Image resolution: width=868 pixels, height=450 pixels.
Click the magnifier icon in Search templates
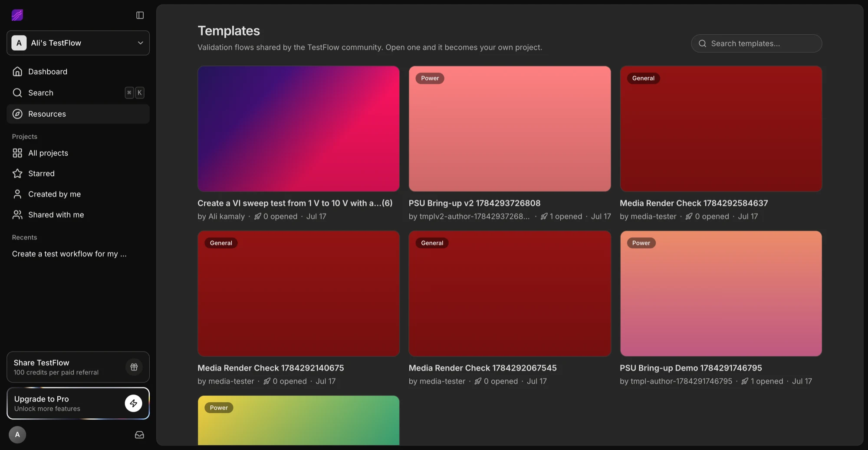point(702,43)
